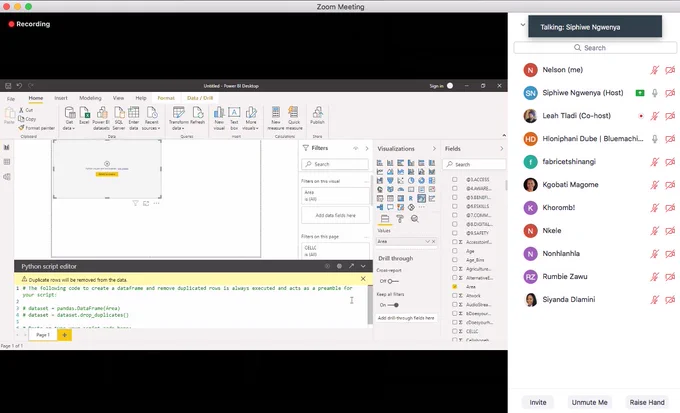Add a new report page

pos(65,334)
